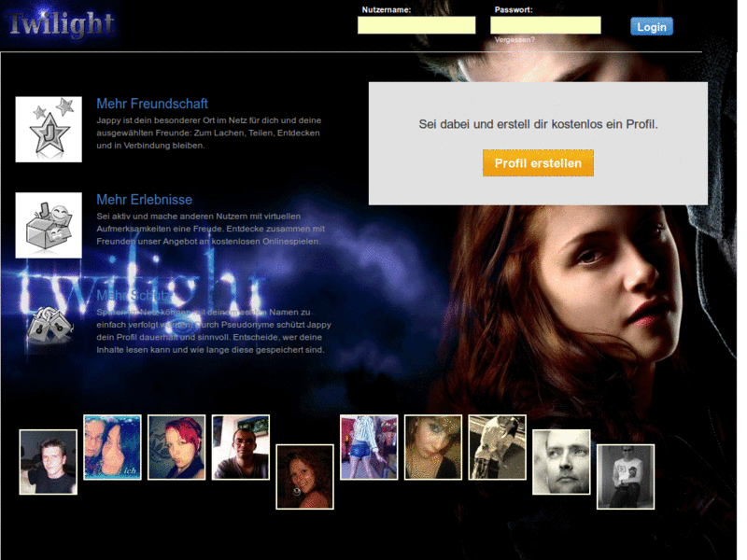This screenshot has height=560, width=747.
Task: Click text 'Sei dabei und erstell dir kostenlos ein Profil.'
Action: point(538,124)
